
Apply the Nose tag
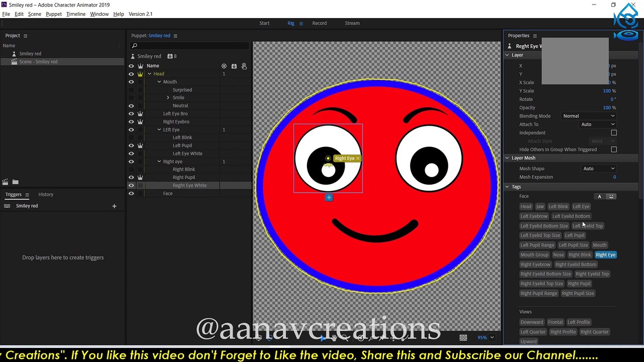558,255
